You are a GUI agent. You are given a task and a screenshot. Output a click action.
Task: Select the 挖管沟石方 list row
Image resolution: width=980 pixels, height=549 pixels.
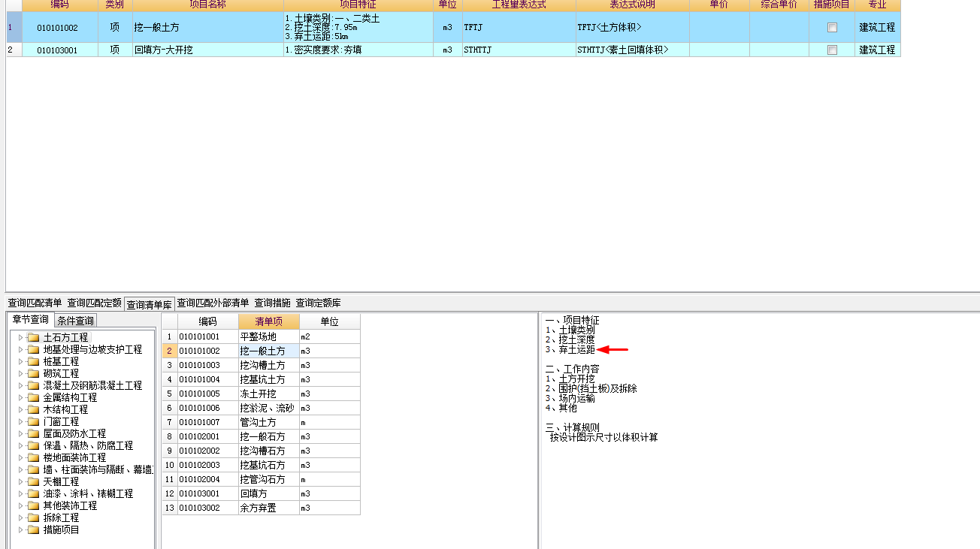click(262, 479)
